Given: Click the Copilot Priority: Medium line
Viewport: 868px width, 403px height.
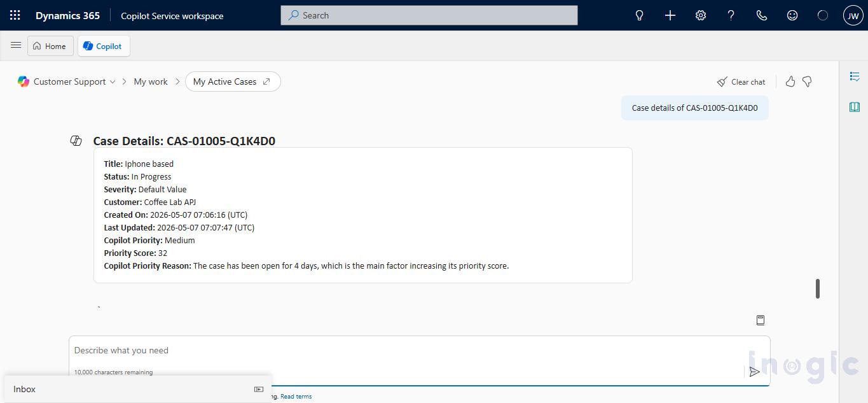Looking at the screenshot, I should (x=149, y=240).
